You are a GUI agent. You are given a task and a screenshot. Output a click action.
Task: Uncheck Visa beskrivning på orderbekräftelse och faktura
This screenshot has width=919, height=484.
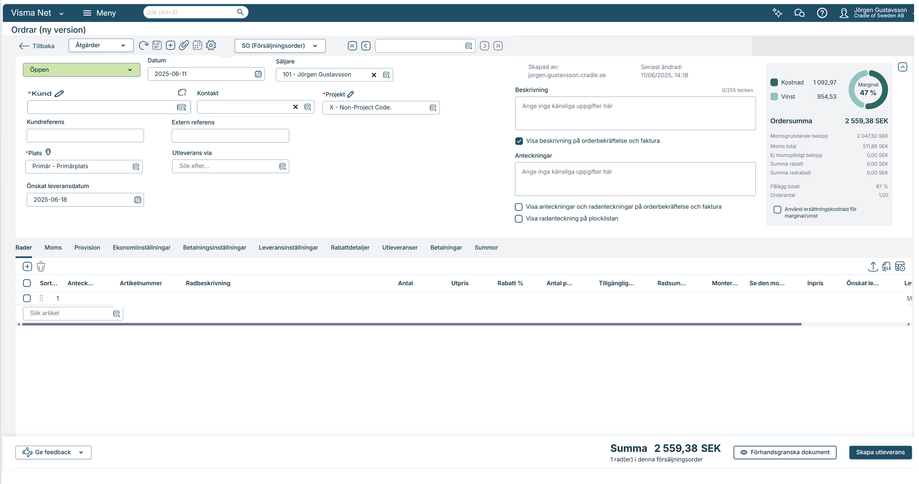coord(519,141)
